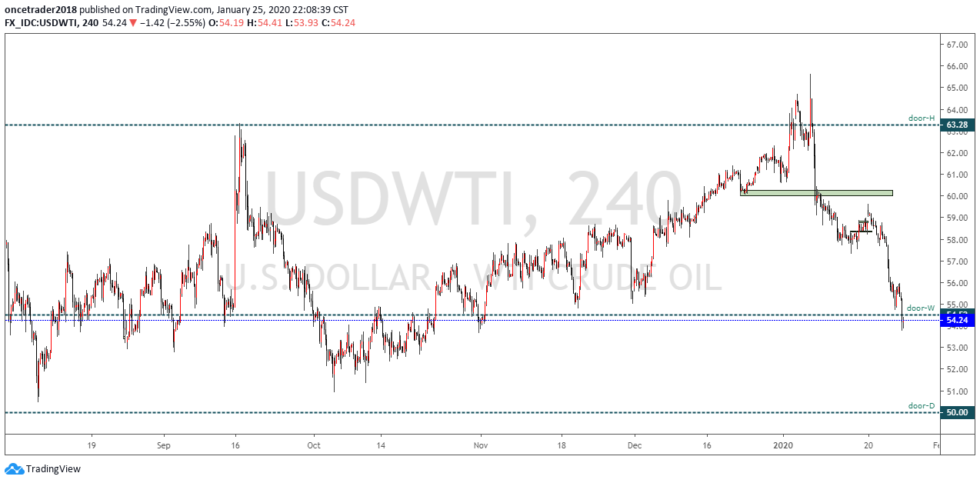Screen dimensions: 980x483
Task: Click the 52.00 price axis label
Action: click(957, 369)
